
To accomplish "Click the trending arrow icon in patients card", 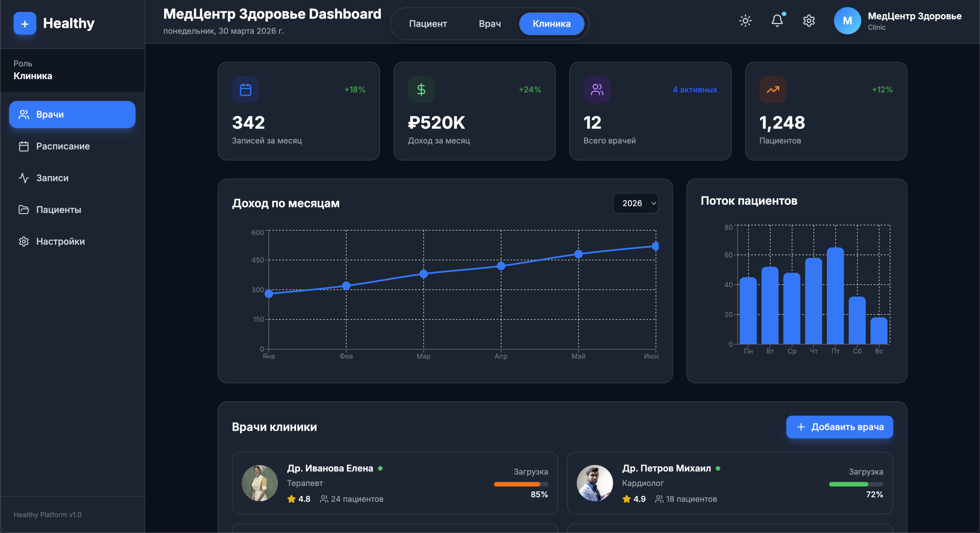I will pyautogui.click(x=773, y=90).
